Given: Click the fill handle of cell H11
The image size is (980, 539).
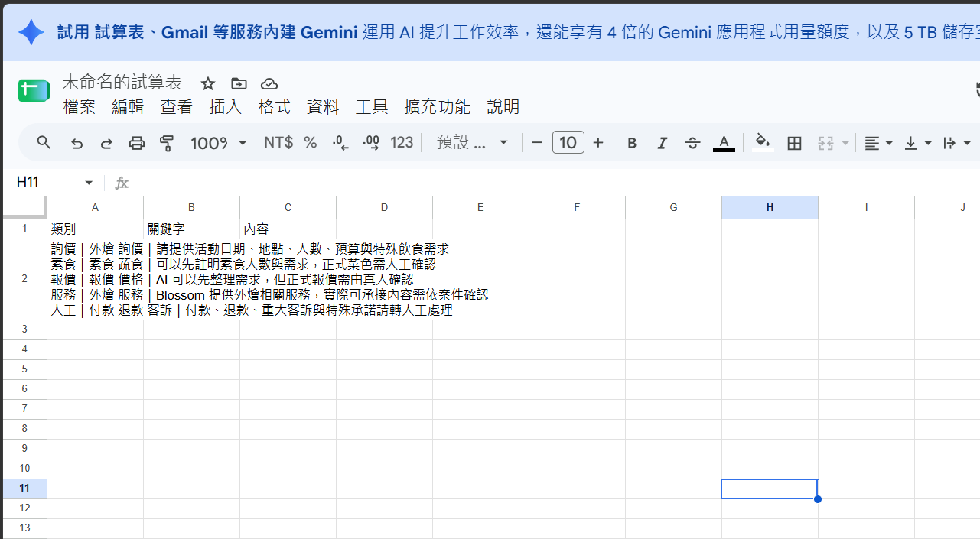Looking at the screenshot, I should 818,499.
